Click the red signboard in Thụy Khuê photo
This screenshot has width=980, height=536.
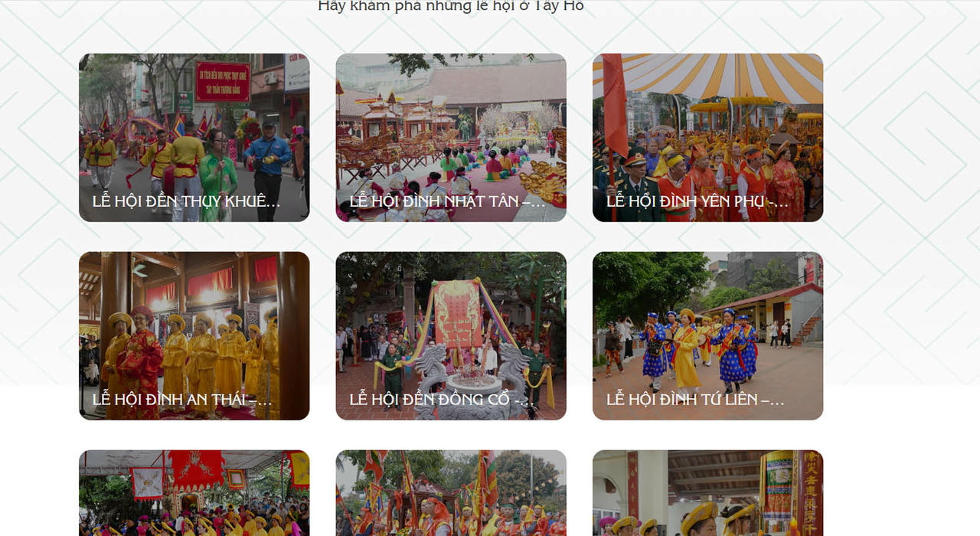pyautogui.click(x=223, y=81)
